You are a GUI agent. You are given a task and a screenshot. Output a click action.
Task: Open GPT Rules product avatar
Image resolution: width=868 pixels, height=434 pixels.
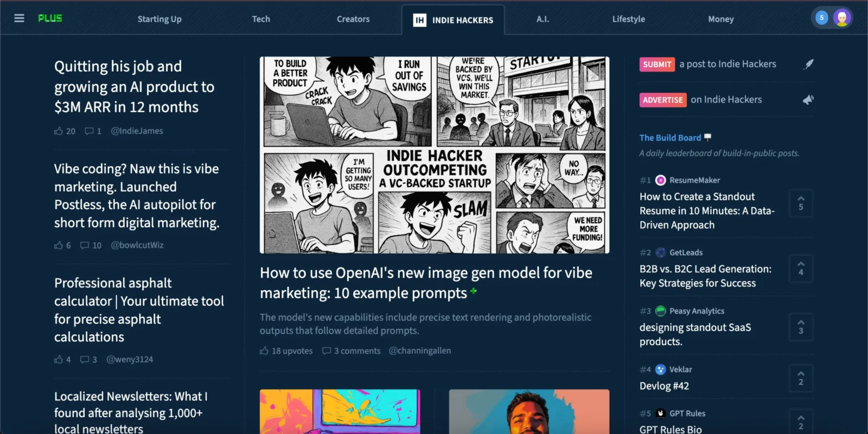(x=660, y=413)
